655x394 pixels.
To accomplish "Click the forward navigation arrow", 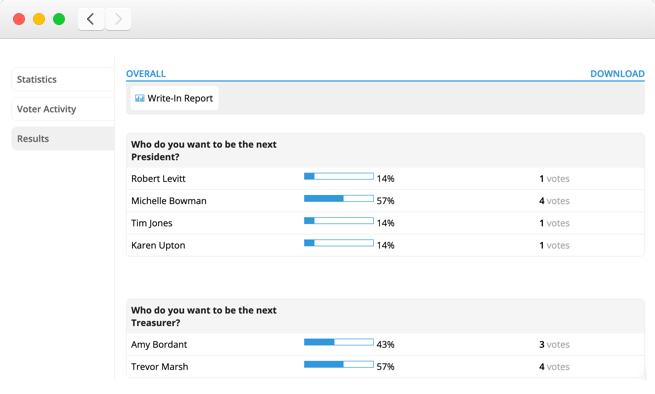I will point(118,19).
